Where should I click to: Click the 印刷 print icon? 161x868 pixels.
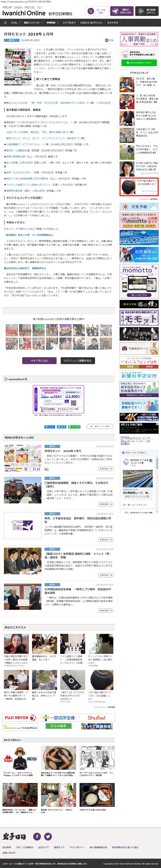point(109,40)
